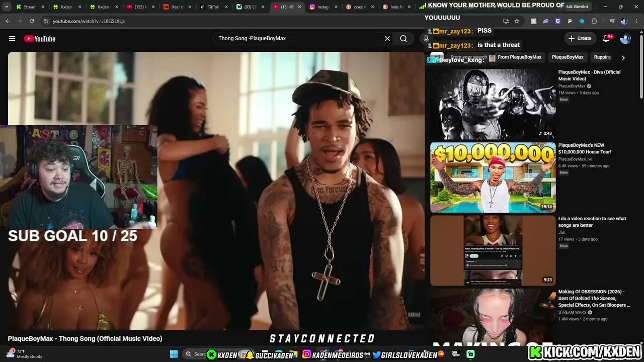Open the Windows Start button

[174, 354]
